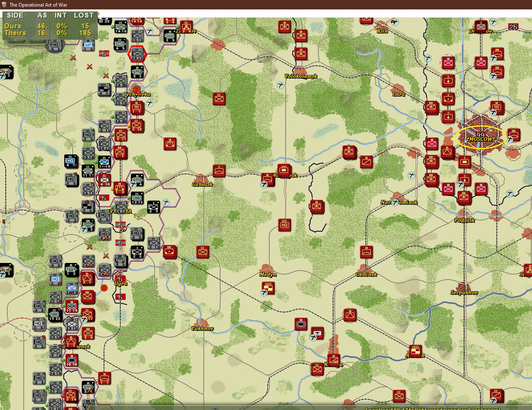Image resolution: width=532 pixels, height=410 pixels.
Task: Click the MP military police unit counter
Action: 88,45
